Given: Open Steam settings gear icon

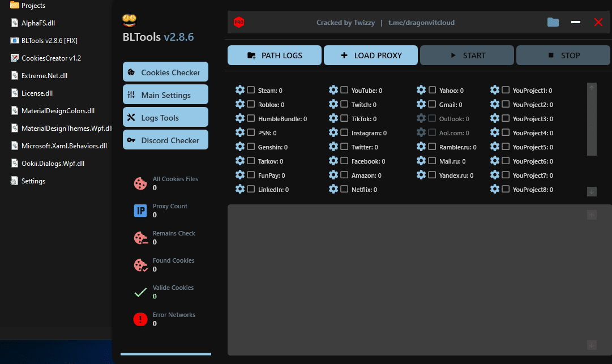Looking at the screenshot, I should (x=240, y=90).
